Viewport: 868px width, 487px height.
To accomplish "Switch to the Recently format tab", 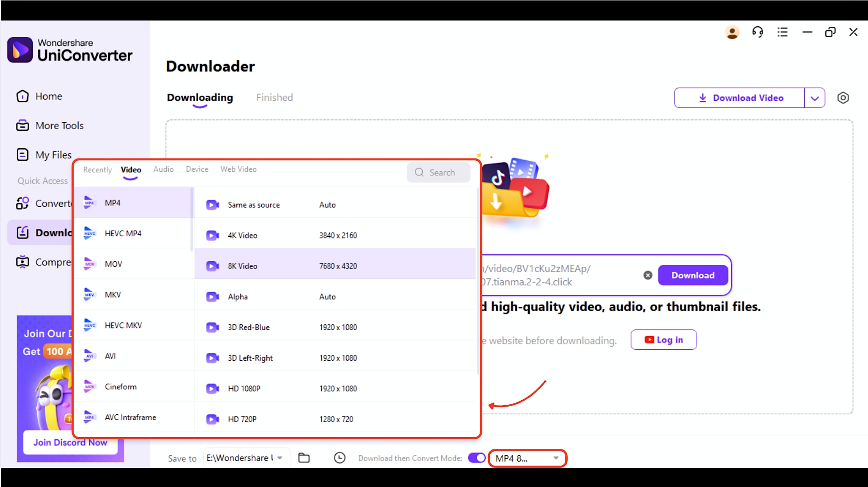I will coord(97,169).
